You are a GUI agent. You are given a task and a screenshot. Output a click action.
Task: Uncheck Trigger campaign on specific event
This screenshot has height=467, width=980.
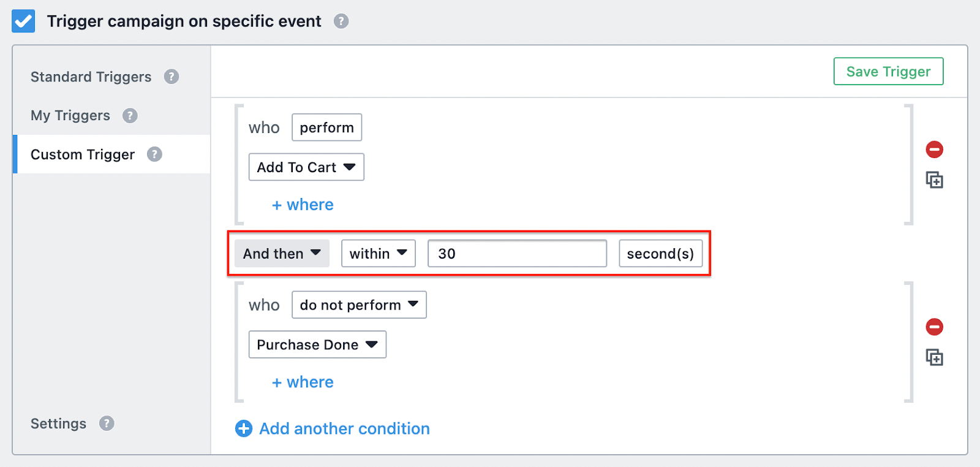(x=23, y=21)
